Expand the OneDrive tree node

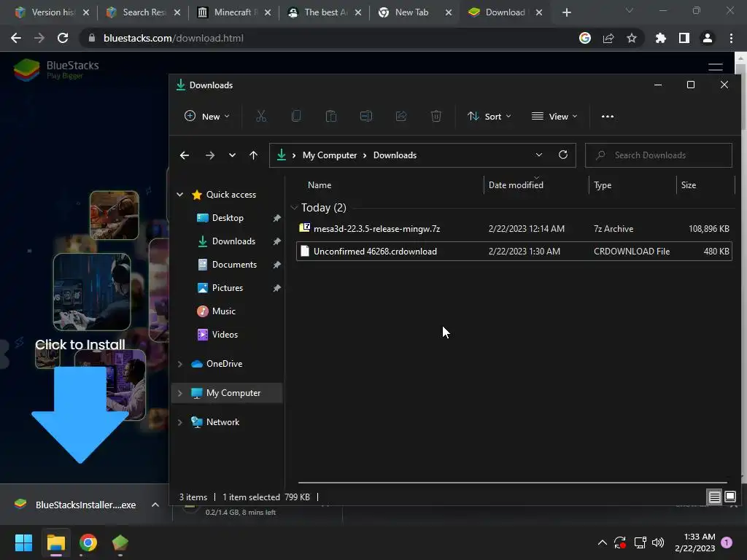click(x=180, y=364)
